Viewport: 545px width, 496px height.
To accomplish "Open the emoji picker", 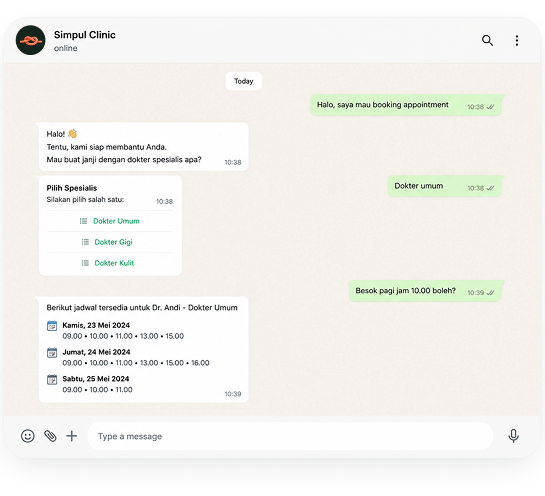I will click(x=28, y=436).
